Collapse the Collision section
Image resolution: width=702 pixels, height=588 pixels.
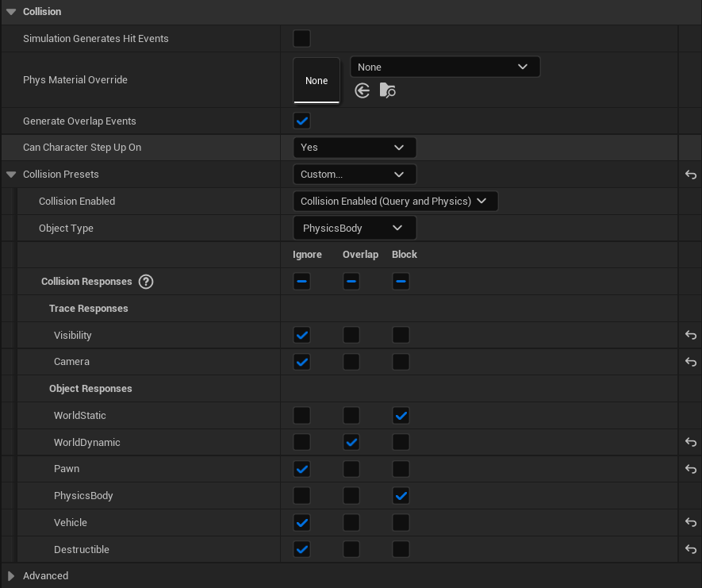point(11,11)
